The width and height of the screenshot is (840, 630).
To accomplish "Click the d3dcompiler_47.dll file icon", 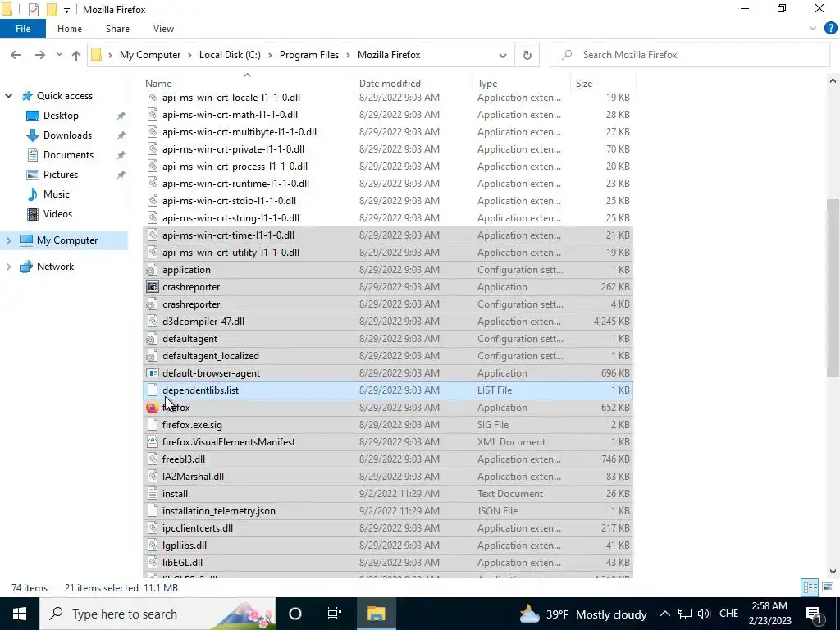I will pyautogui.click(x=153, y=322).
